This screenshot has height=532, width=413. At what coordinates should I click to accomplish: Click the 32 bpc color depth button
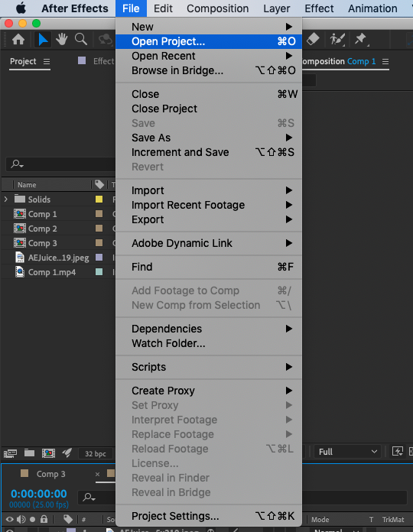coord(96,453)
